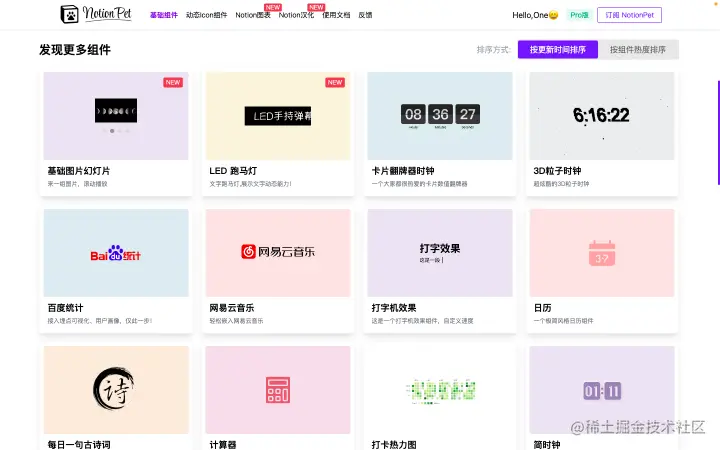
Task: Open the 反馈 nav link
Action: [366, 15]
